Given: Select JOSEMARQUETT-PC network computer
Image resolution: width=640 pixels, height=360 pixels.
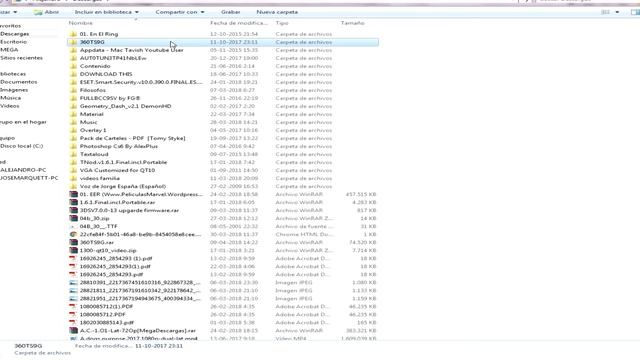Looking at the screenshot, I should [29, 178].
